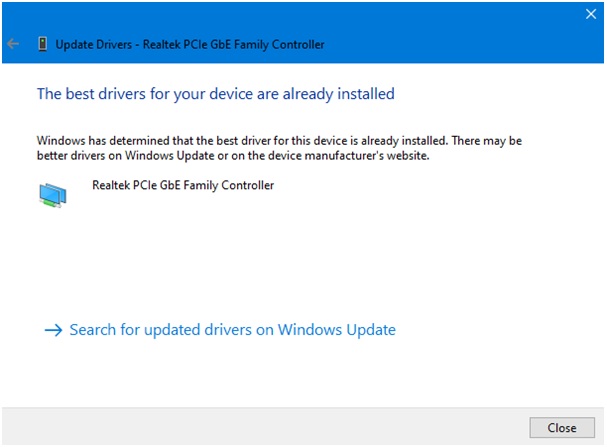Close the dialog with the top-right X
This screenshot has height=447, width=607.
[x=590, y=15]
